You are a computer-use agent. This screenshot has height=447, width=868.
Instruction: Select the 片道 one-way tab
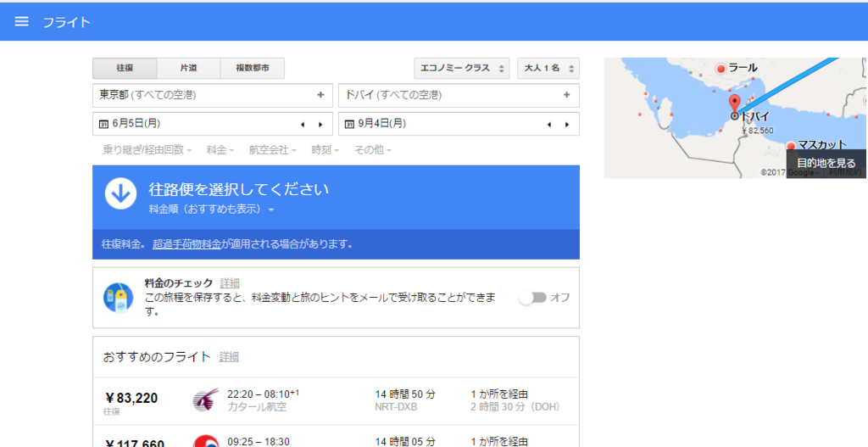click(x=189, y=68)
